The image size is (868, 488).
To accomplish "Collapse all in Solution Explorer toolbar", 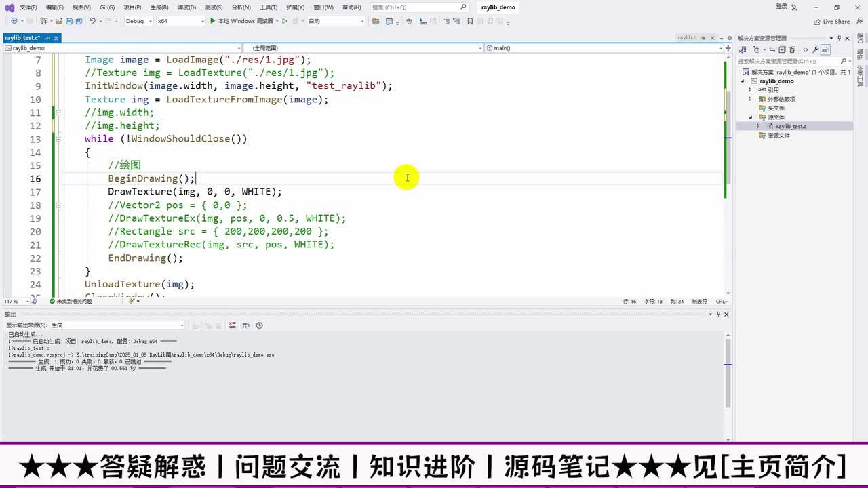I will pos(782,49).
